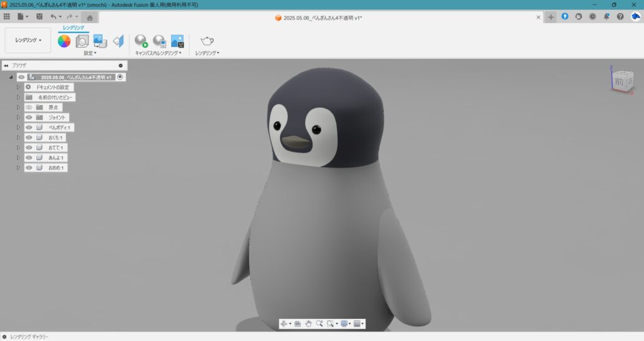Click the Scene Settings icon
Image resolution: width=644 pixels, height=341 pixels.
[82, 41]
